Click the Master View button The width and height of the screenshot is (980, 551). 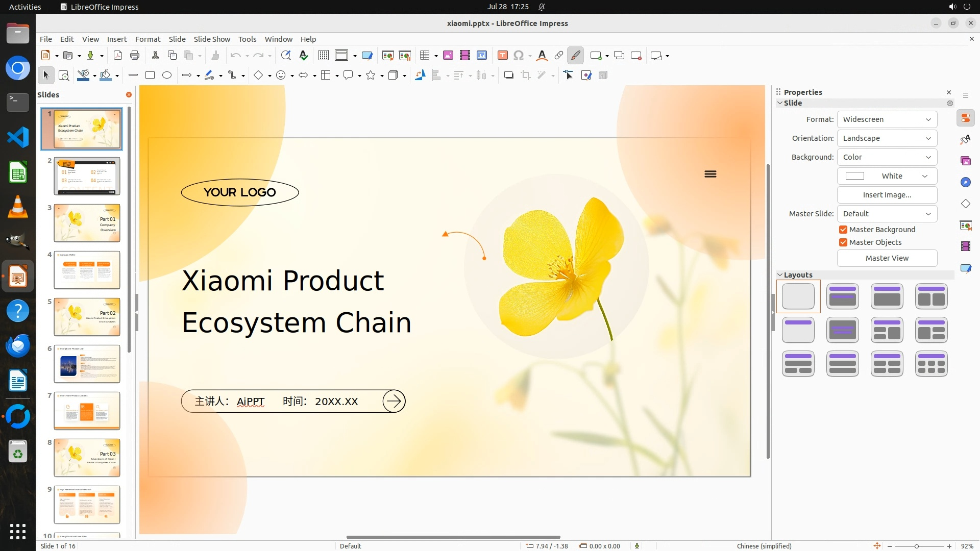coord(887,258)
